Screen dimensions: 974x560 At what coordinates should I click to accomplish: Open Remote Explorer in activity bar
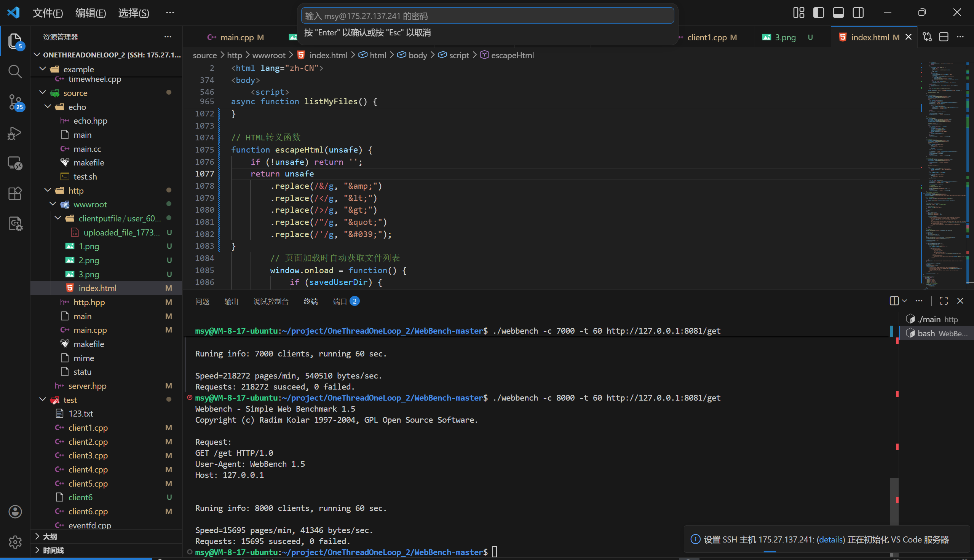(x=14, y=163)
